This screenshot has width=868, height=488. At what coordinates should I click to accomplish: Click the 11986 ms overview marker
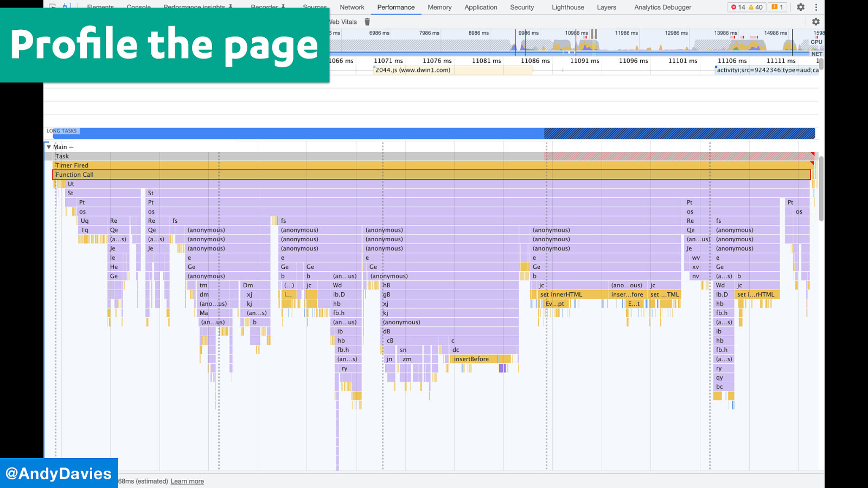(x=626, y=33)
